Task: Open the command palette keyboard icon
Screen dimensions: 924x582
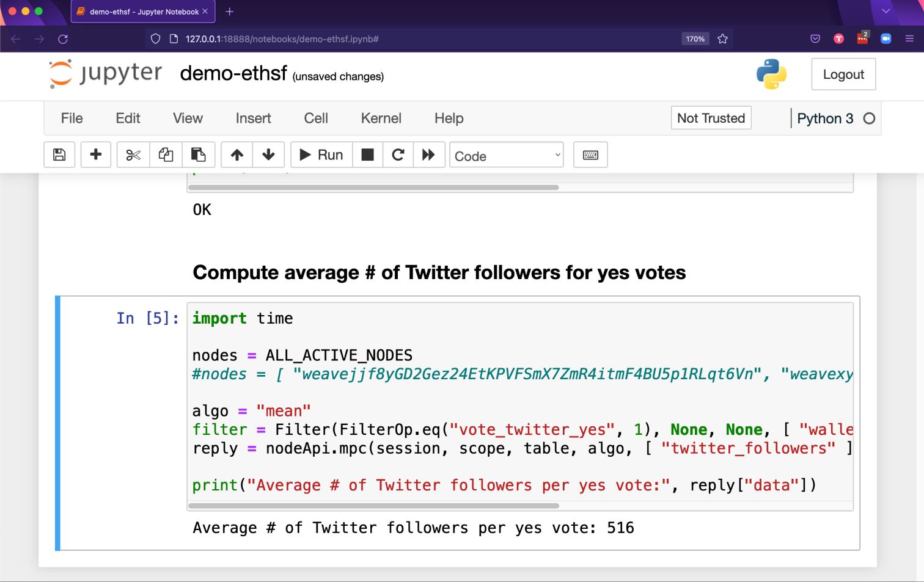Action: pos(590,155)
